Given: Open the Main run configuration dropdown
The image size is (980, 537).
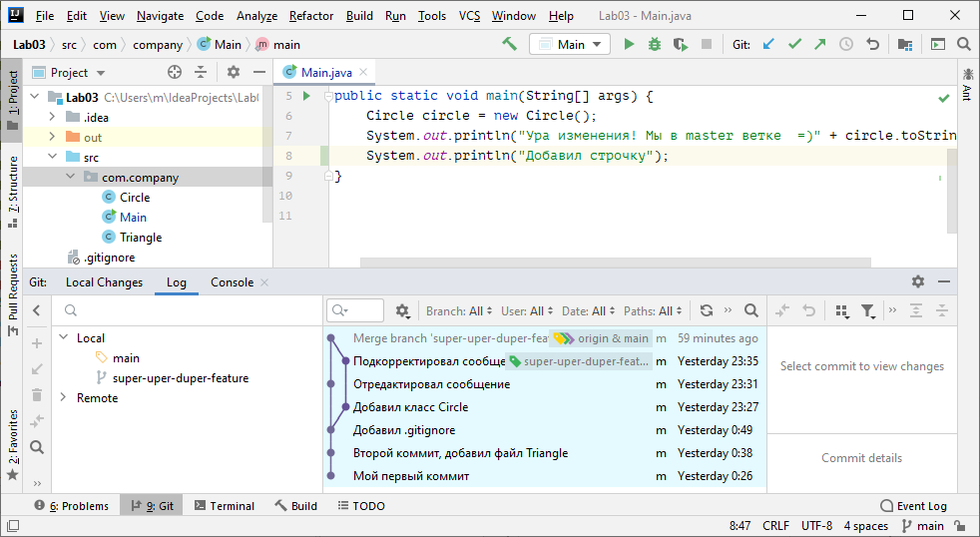Looking at the screenshot, I should (x=570, y=44).
